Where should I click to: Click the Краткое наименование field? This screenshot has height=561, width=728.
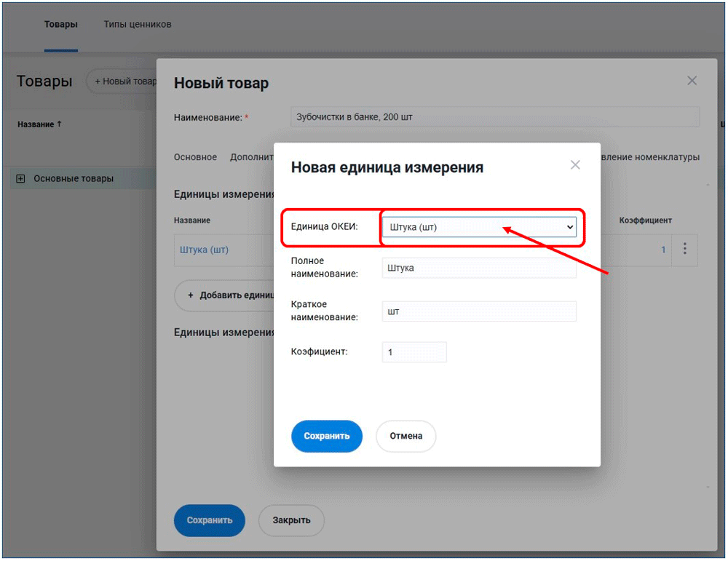(x=479, y=311)
